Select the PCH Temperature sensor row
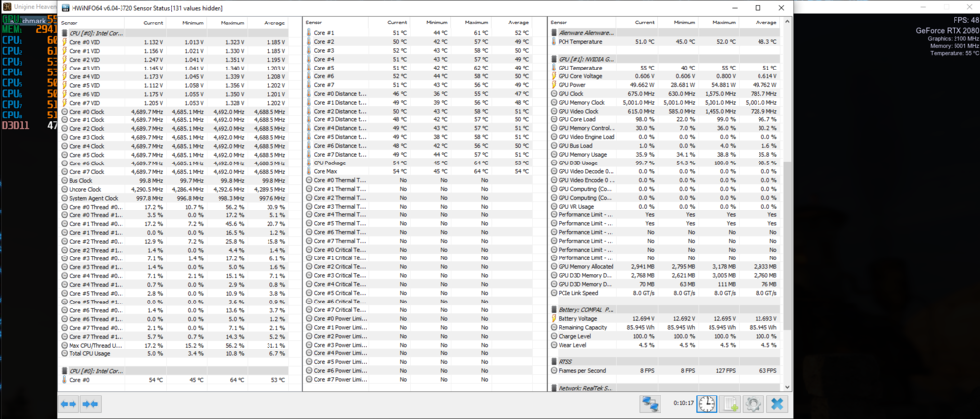This screenshot has height=419, width=980. click(588, 42)
